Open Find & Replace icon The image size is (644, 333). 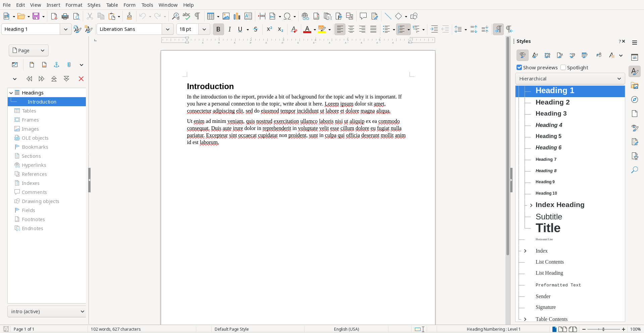(x=175, y=16)
